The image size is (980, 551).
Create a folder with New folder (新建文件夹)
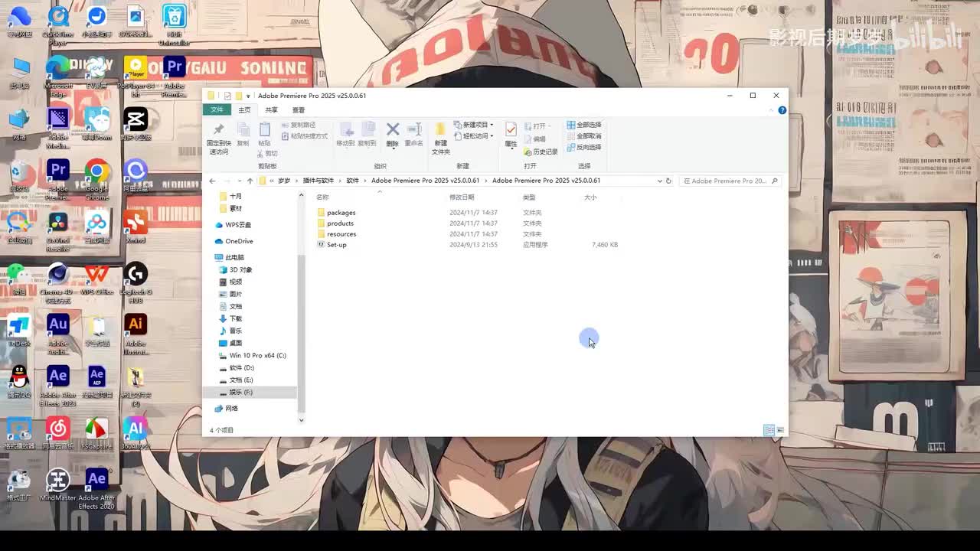pos(441,138)
